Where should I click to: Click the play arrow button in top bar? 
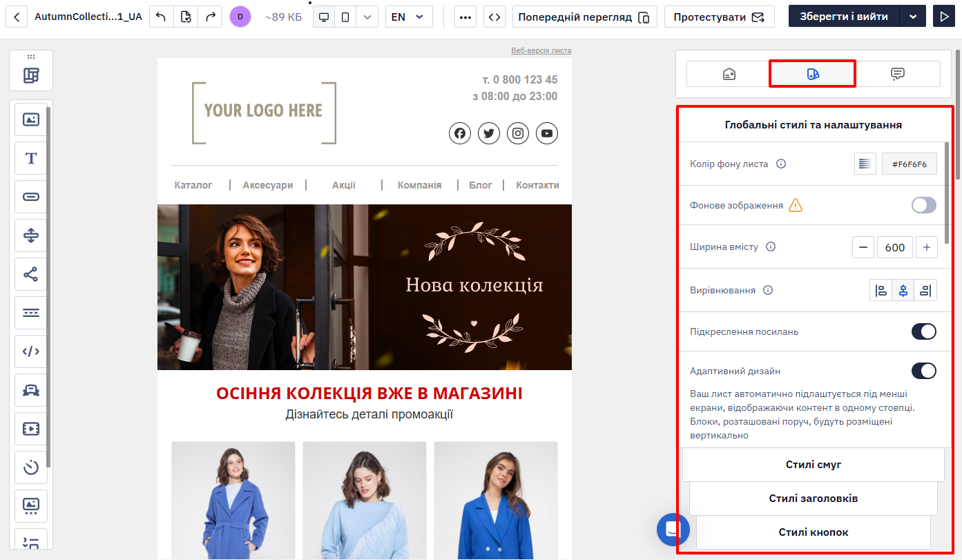pyautogui.click(x=943, y=17)
